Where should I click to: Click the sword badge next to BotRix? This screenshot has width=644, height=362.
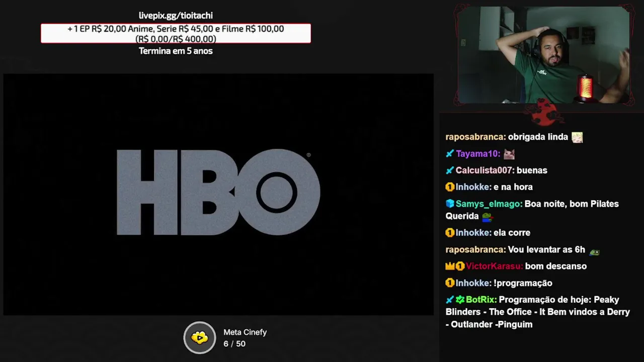[x=450, y=300]
